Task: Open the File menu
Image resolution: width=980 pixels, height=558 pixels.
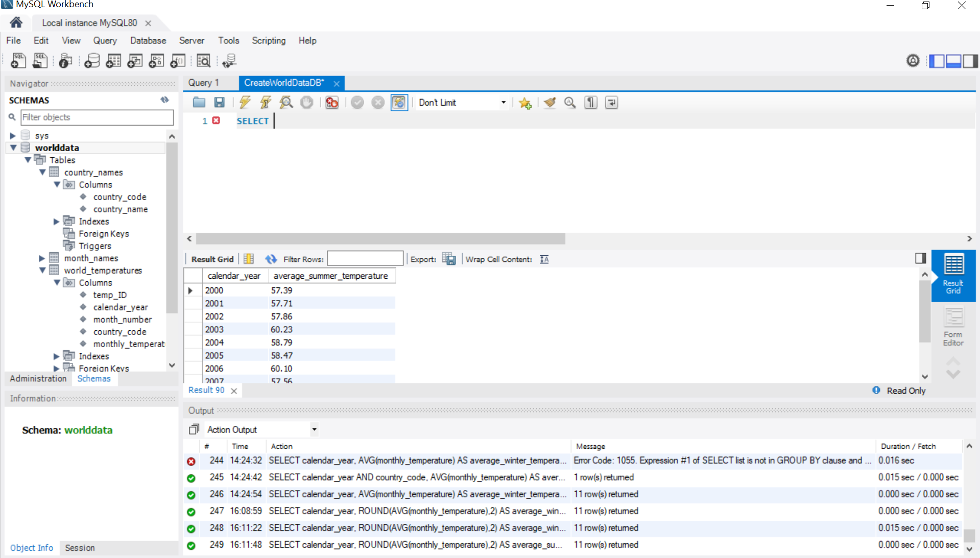Action: 13,40
